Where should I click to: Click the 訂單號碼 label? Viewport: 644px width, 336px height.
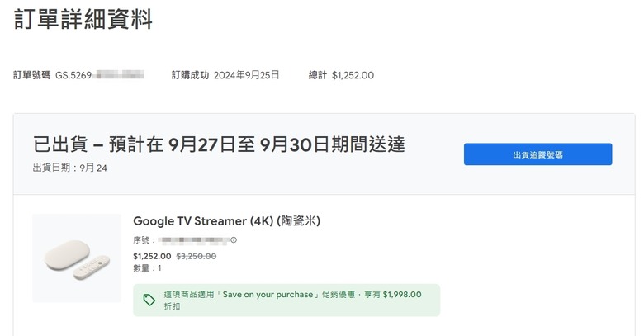(32, 75)
